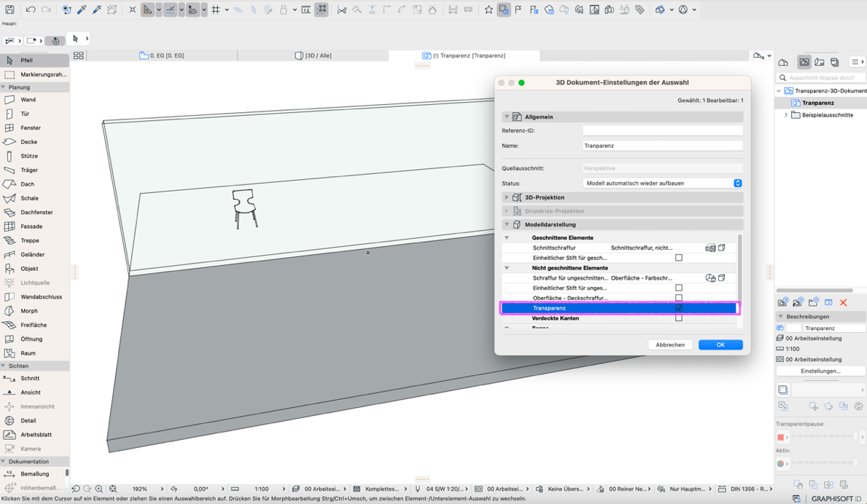Select the Objekt tool

34,269
